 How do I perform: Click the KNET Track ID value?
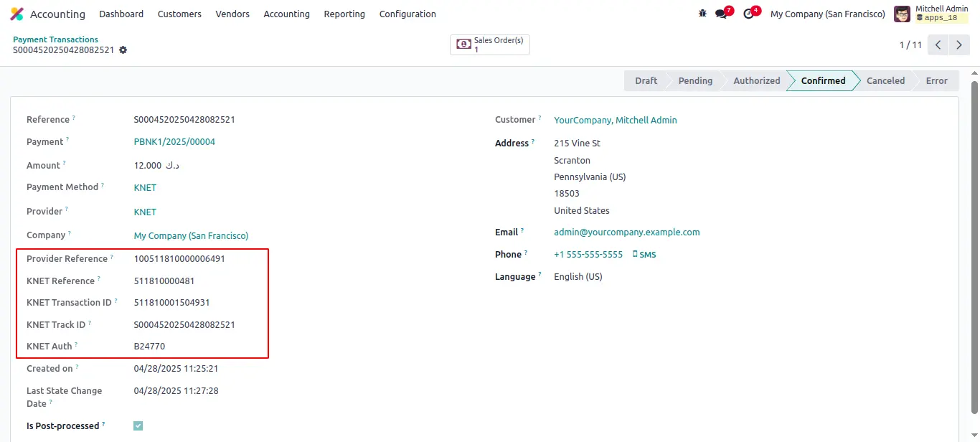click(184, 325)
